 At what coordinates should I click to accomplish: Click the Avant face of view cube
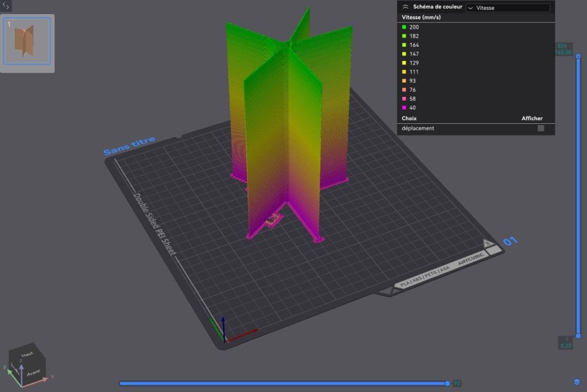33,373
